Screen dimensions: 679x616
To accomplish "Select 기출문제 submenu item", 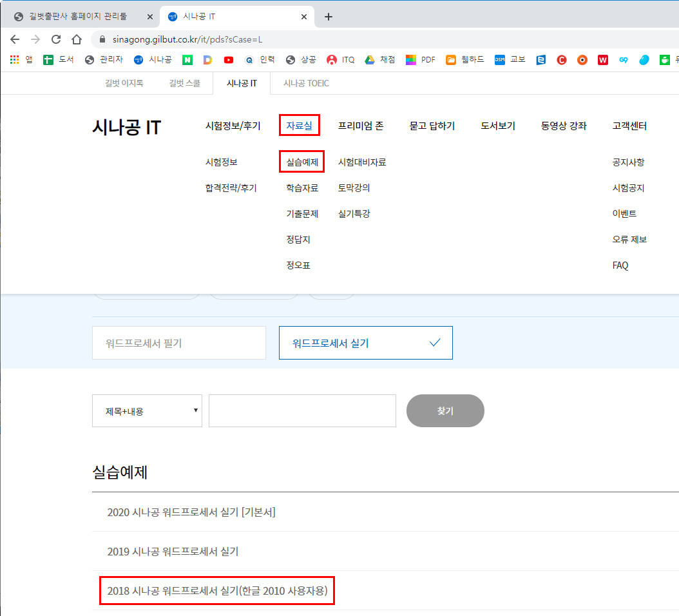I will pos(302,213).
